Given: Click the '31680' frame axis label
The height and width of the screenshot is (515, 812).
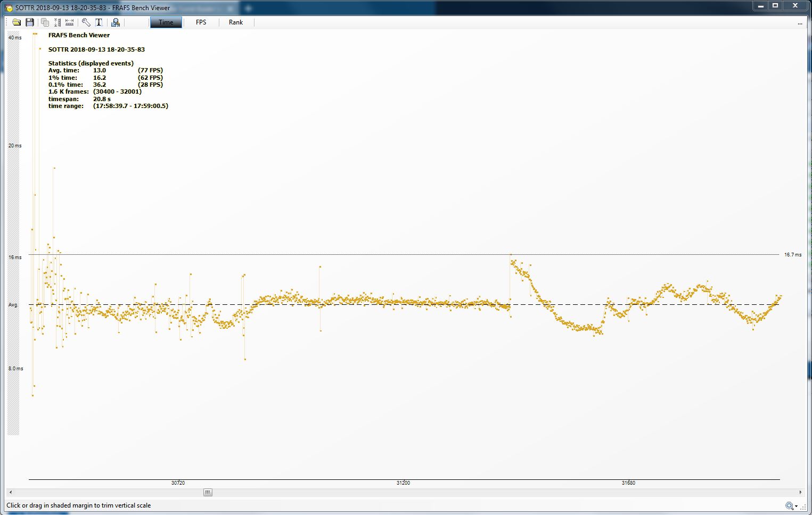Looking at the screenshot, I should (x=628, y=483).
